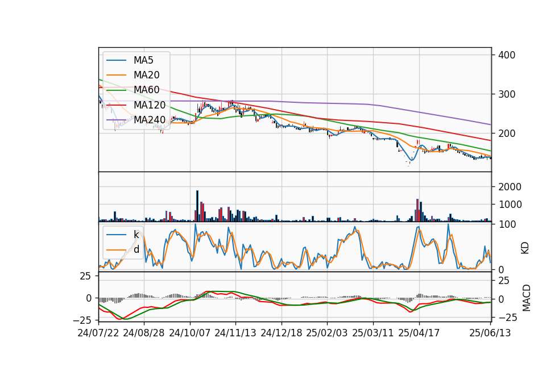Click the 24/07/22 date label
546x392 pixels.
[x=98, y=333]
